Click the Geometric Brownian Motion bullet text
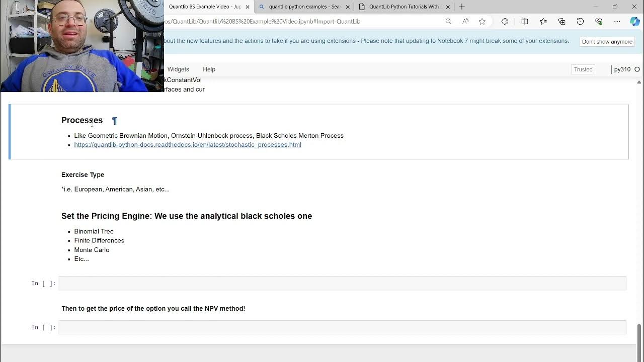The width and height of the screenshot is (644, 362). [209, 136]
